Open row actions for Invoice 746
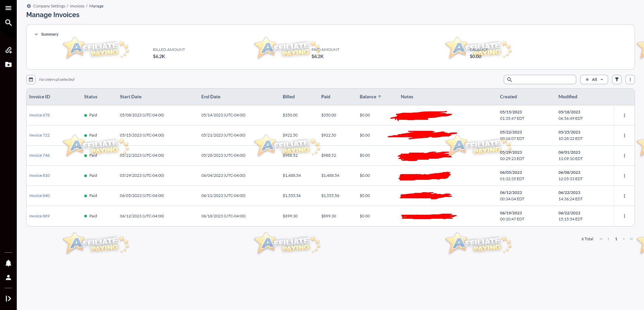This screenshot has height=310, width=644. coord(625,156)
